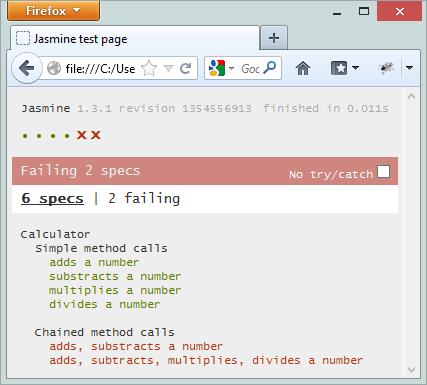
Task: Focus the file:///C:/Use address field
Action: point(100,69)
